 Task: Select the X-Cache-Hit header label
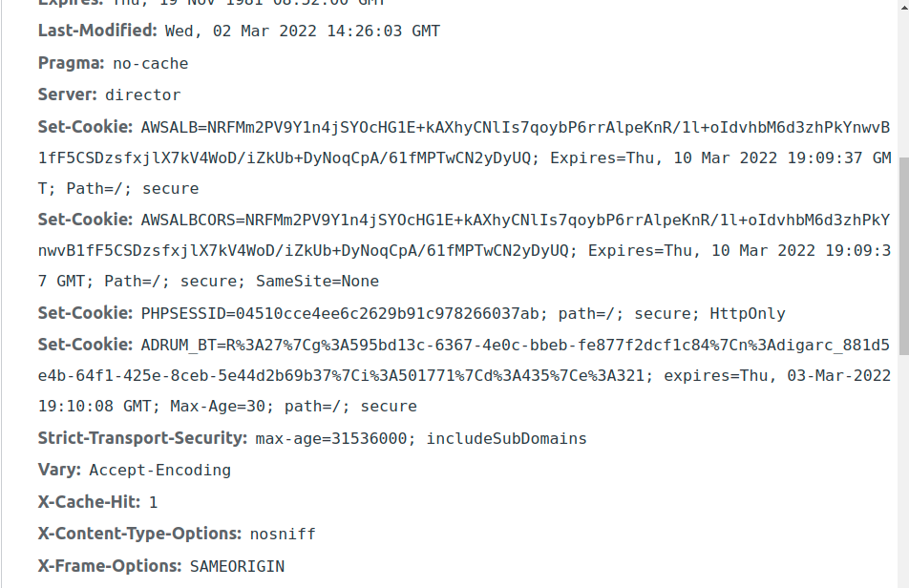[90, 502]
